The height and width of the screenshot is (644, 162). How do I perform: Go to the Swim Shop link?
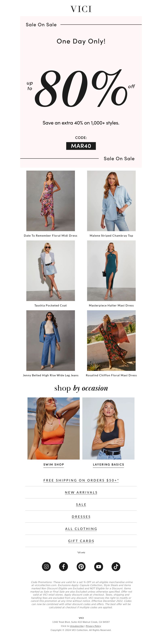tap(54, 465)
